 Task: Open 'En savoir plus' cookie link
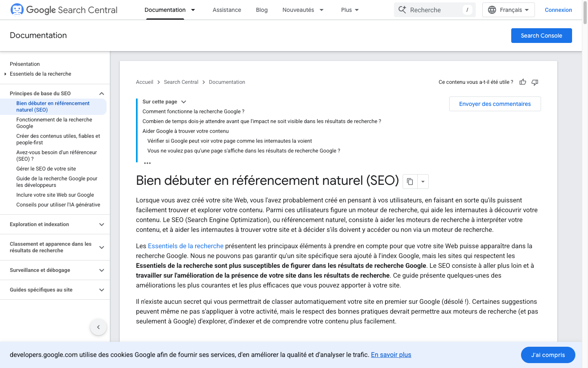(391, 355)
